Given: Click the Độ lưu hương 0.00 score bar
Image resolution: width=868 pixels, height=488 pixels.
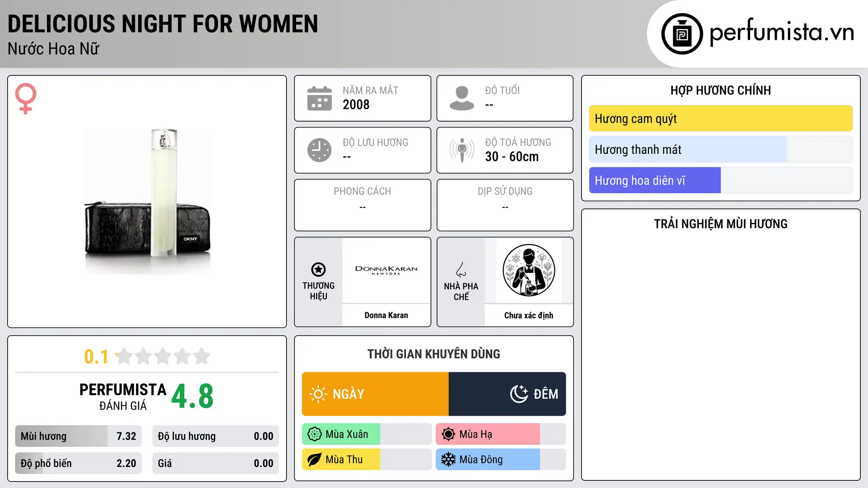Looking at the screenshot, I should point(215,436).
